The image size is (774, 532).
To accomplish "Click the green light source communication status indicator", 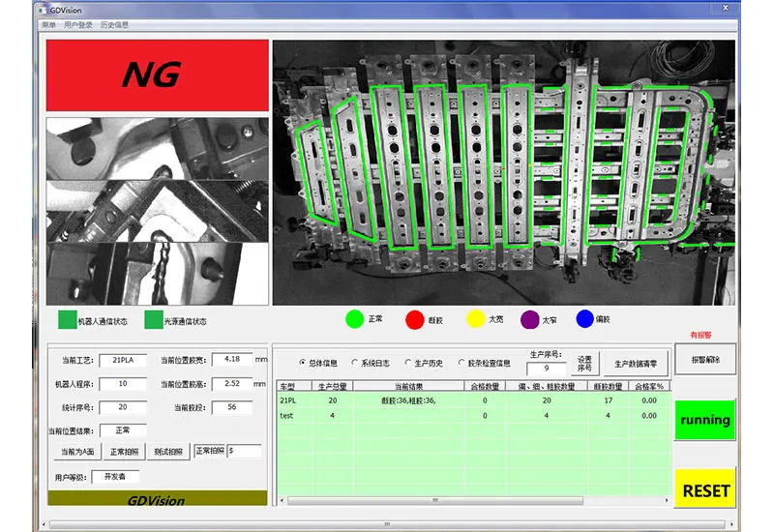I will (x=153, y=319).
